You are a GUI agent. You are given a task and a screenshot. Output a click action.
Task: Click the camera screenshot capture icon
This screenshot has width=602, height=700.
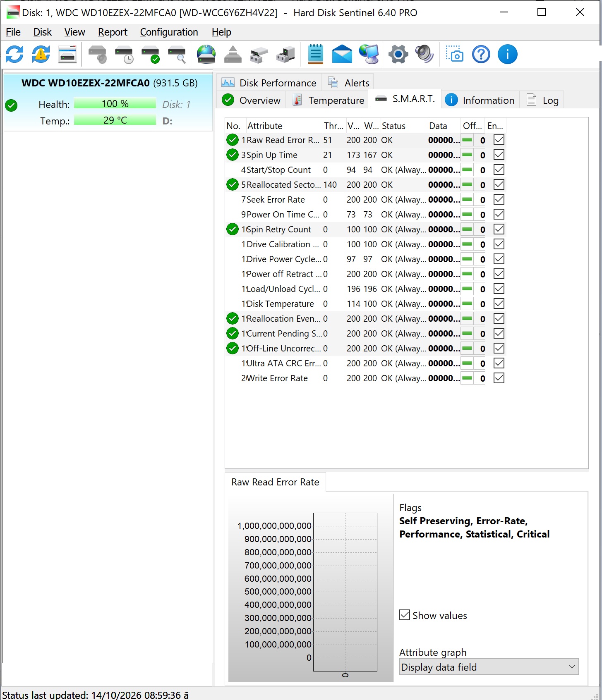(x=454, y=54)
